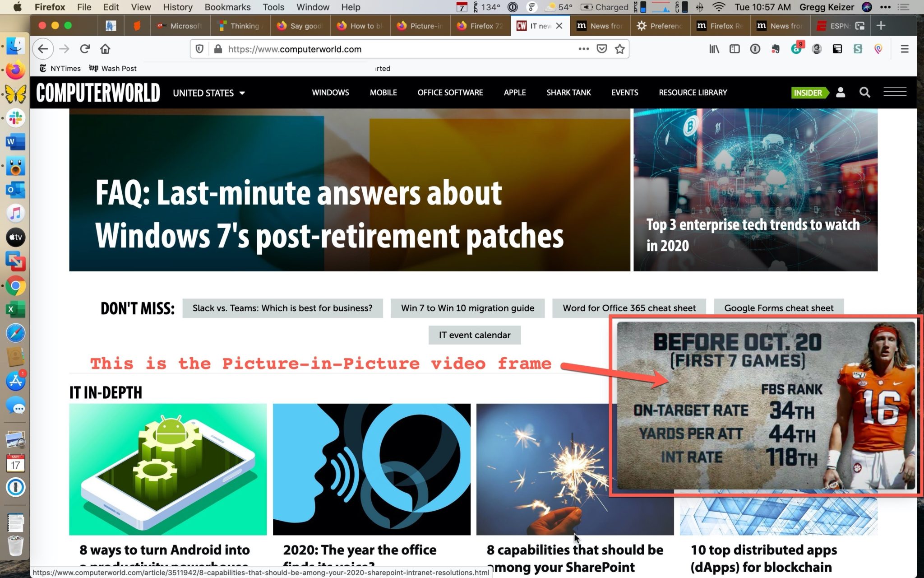This screenshot has height=578, width=924.
Task: Expand the UNITED STATES edition dropdown
Action: point(209,93)
